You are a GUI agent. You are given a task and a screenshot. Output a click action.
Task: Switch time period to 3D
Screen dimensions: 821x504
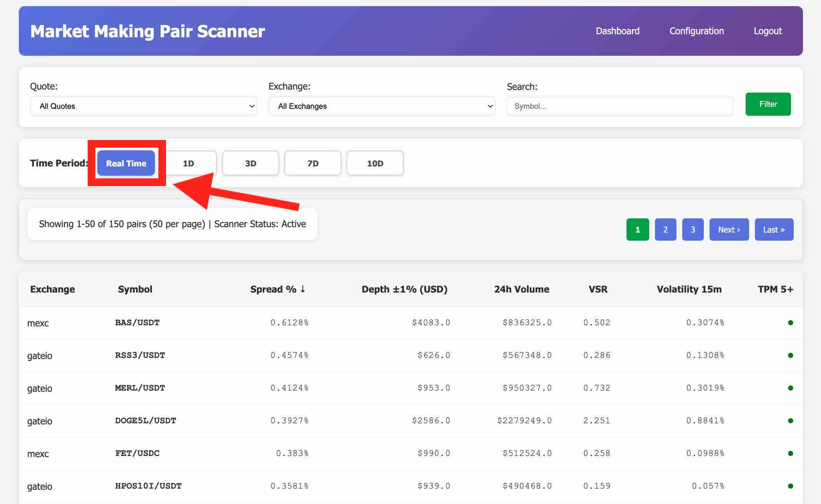click(x=251, y=163)
